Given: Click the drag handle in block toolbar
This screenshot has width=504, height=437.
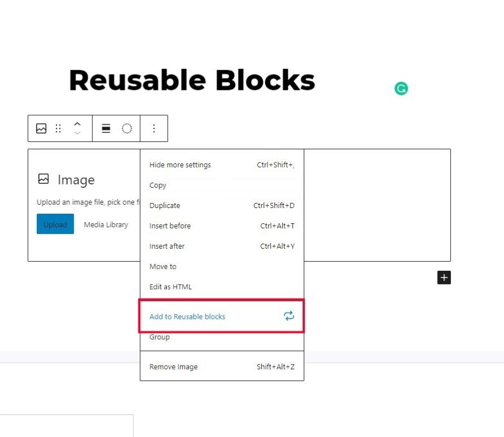Looking at the screenshot, I should (x=58, y=128).
